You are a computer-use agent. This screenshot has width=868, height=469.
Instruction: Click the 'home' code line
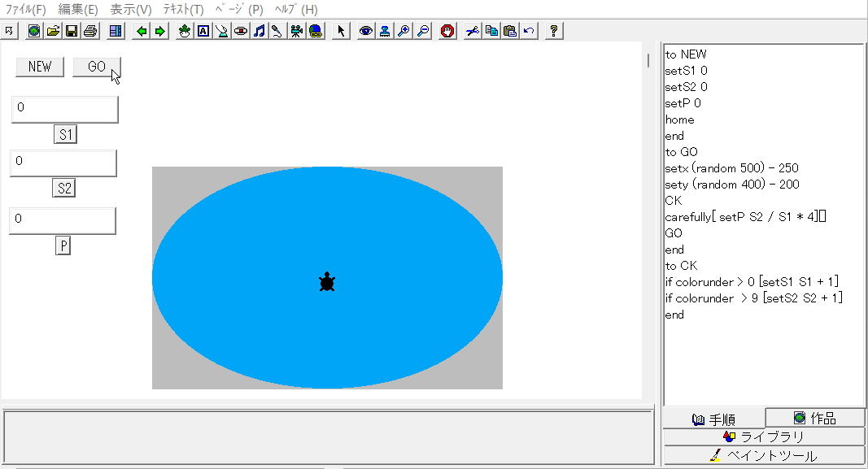pyautogui.click(x=680, y=119)
